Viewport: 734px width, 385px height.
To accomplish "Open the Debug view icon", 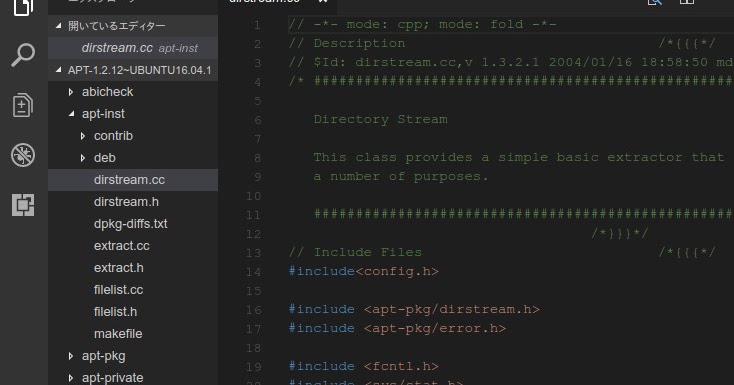I will (22, 155).
